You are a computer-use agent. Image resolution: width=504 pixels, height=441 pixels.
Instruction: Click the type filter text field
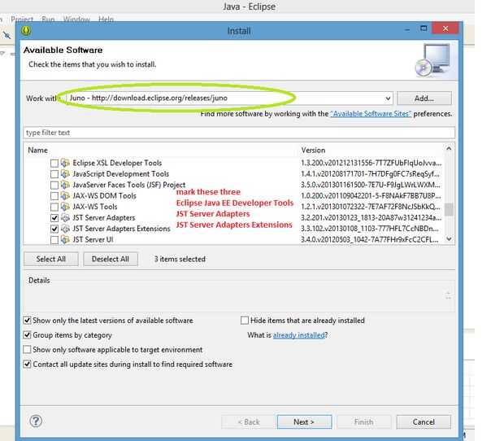click(239, 133)
